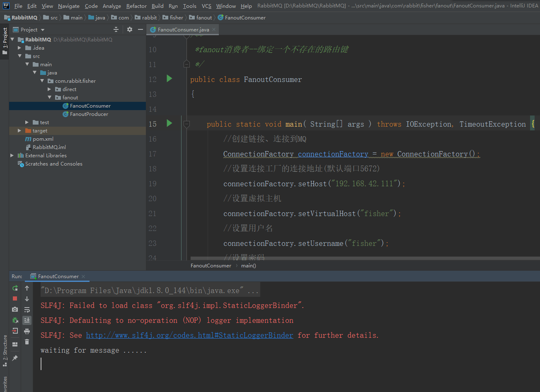
Task: Click main() in editor breadcrumb
Action: pyautogui.click(x=249, y=266)
